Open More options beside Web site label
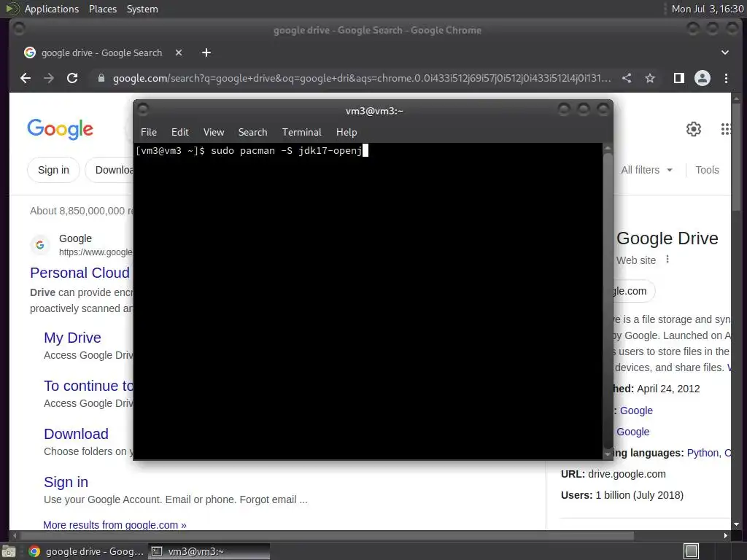The height and width of the screenshot is (560, 747). tap(667, 259)
